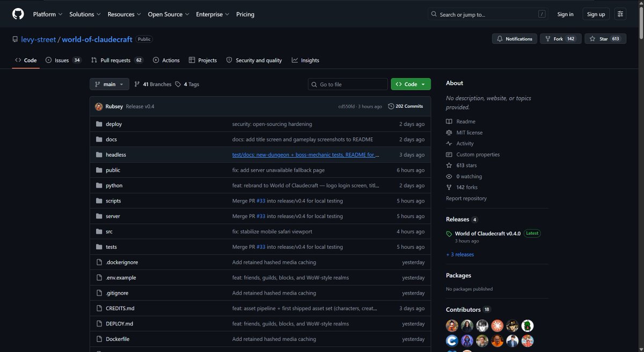
Task: Click the fork icon beside 142 forks
Action: tap(449, 187)
